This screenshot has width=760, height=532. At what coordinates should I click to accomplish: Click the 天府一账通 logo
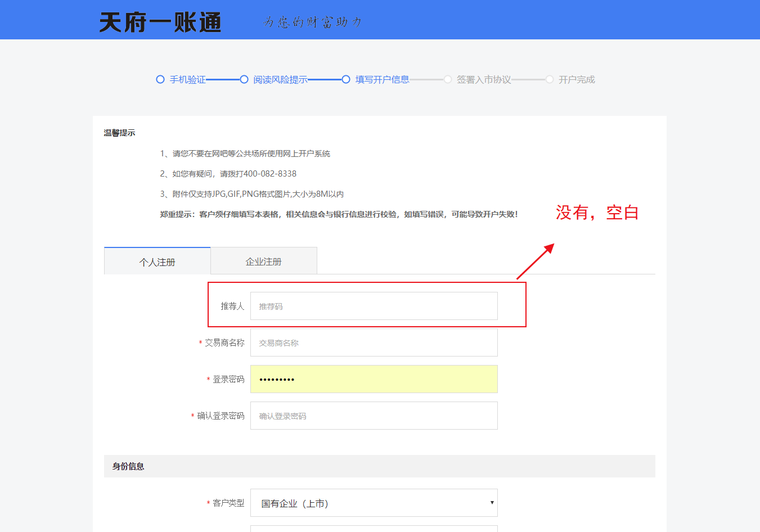[160, 22]
